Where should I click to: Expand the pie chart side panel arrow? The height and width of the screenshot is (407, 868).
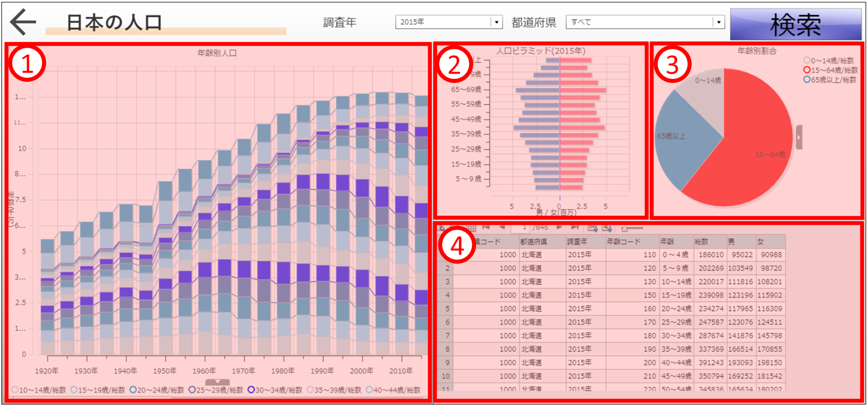click(x=799, y=137)
